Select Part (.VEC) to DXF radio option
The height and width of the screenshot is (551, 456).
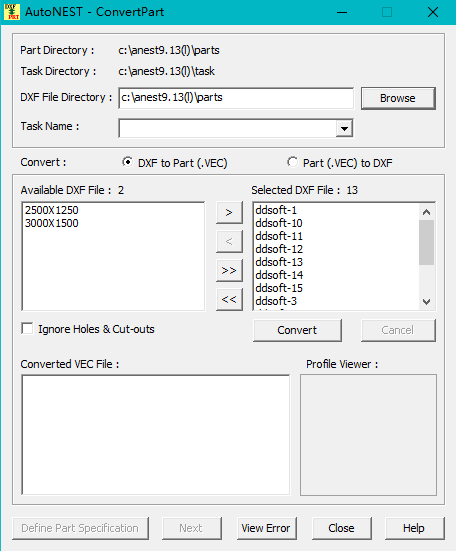pos(292,162)
